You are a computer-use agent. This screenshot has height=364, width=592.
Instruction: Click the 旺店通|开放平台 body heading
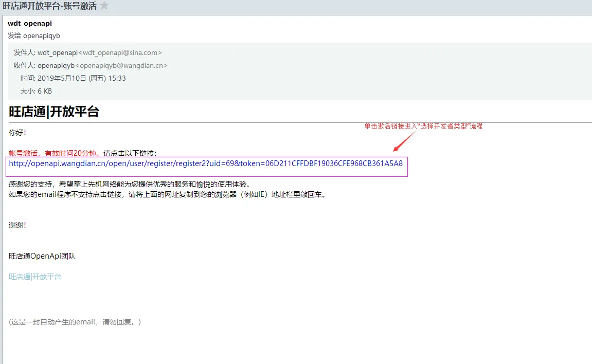click(53, 112)
